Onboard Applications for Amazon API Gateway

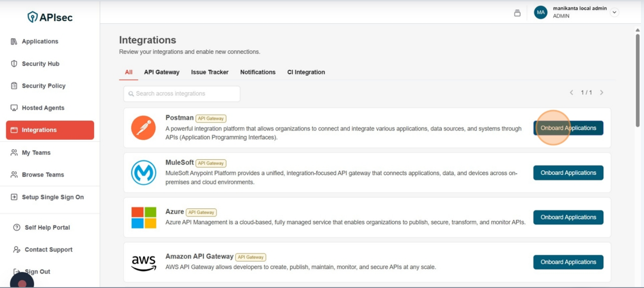(x=568, y=262)
